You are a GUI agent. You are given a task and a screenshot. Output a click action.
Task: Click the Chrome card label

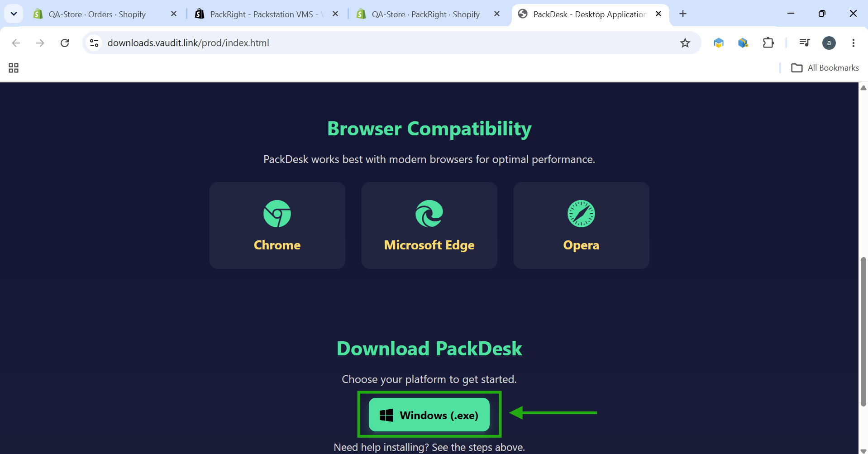pos(277,245)
